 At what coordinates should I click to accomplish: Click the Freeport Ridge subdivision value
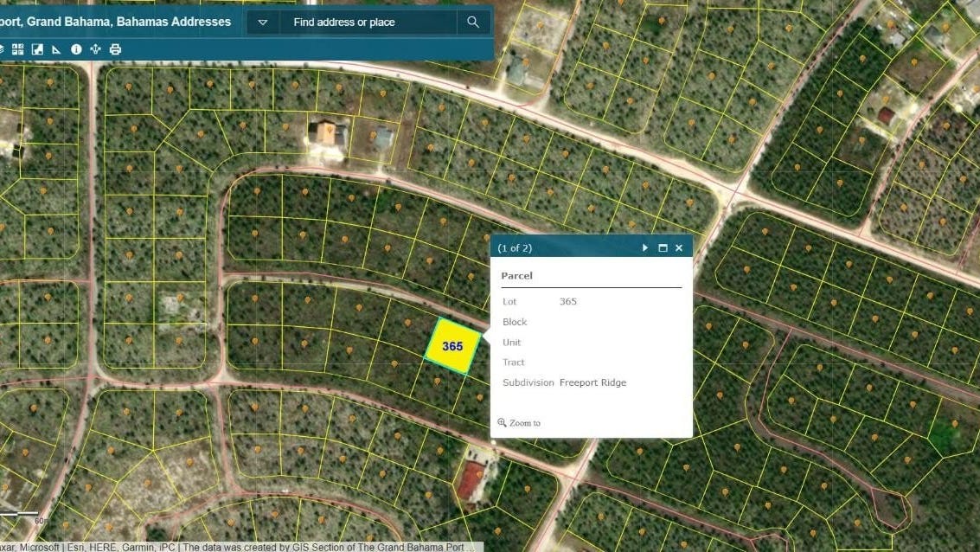(x=592, y=382)
